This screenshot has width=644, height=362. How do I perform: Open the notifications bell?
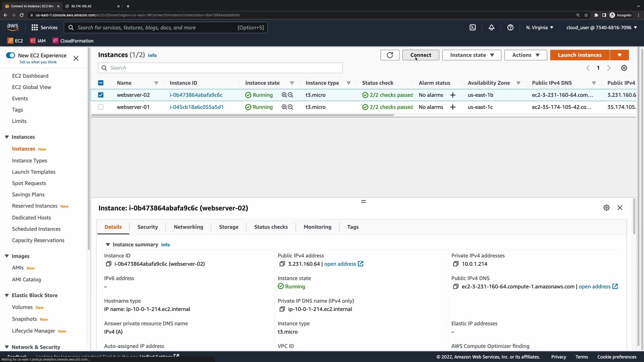tap(491, 27)
